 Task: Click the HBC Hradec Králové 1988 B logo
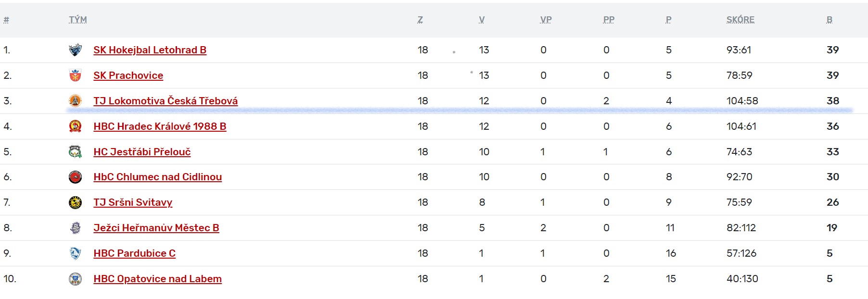[75, 126]
